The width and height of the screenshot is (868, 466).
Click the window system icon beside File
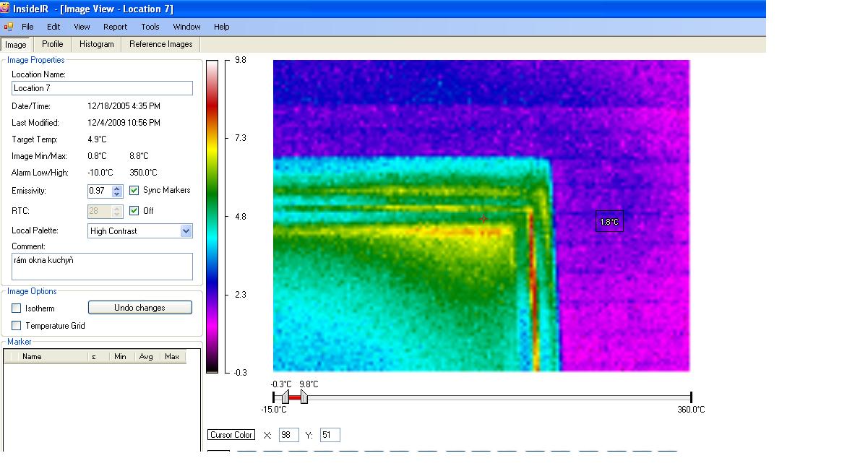coord(9,27)
